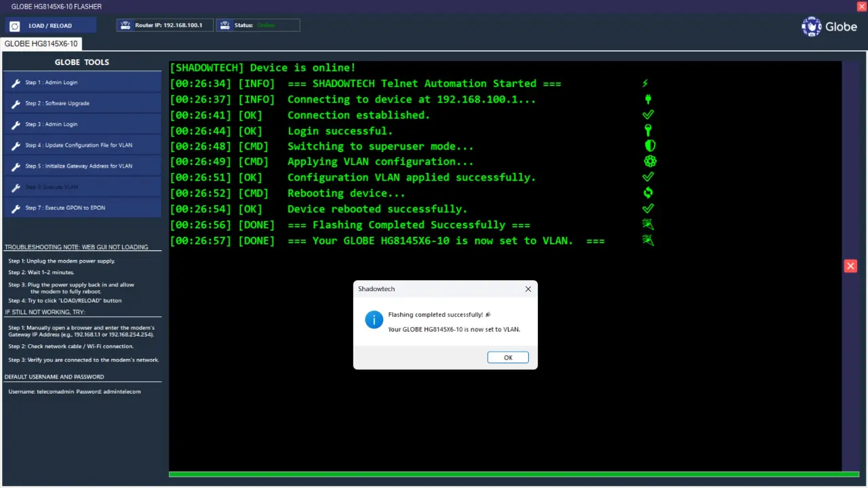Click the wrench icon for Step 1
This screenshot has height=488, width=868.
tap(16, 83)
